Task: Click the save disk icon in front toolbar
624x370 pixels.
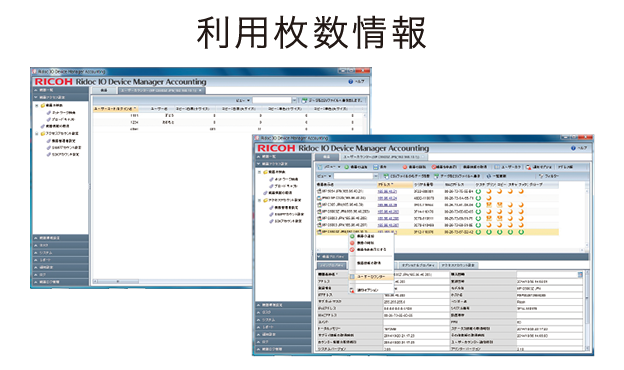Action: pos(375,167)
